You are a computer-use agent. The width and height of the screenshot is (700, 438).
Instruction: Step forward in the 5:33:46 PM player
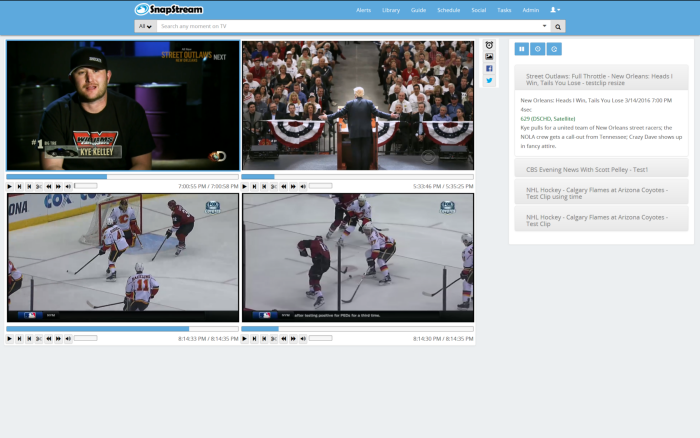254,186
